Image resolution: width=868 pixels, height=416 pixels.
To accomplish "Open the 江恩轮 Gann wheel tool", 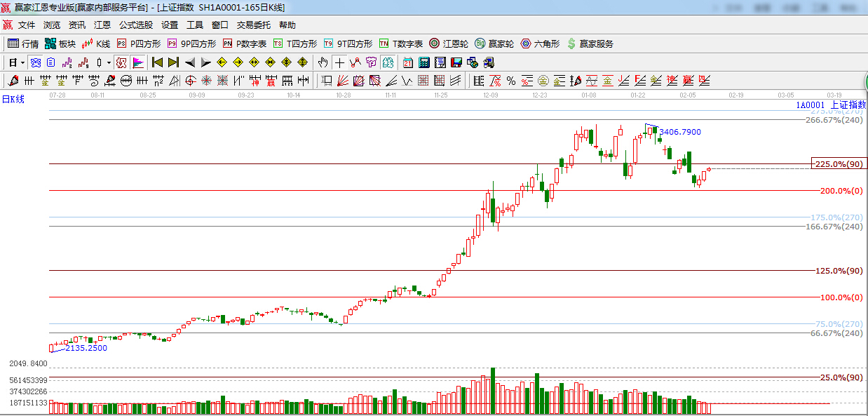I will (x=448, y=43).
